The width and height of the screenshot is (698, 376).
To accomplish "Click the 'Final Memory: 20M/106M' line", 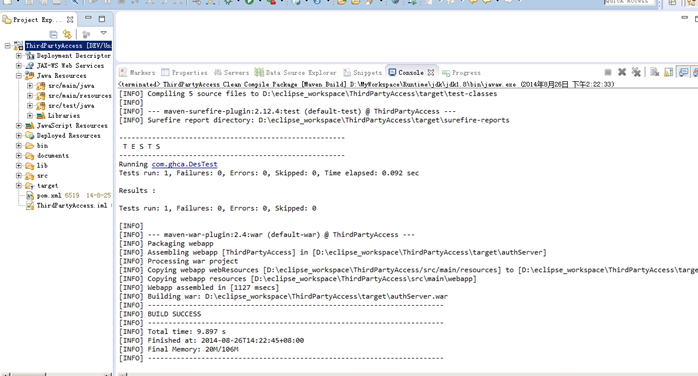I will pyautogui.click(x=193, y=349).
